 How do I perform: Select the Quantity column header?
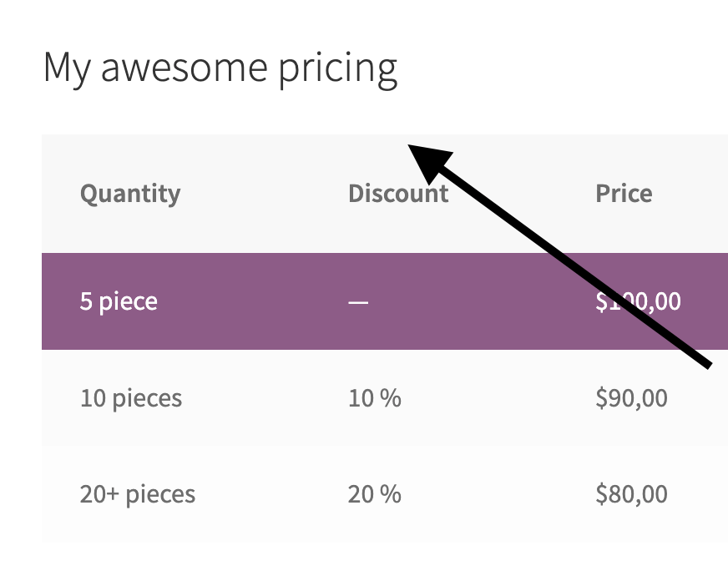pyautogui.click(x=130, y=194)
